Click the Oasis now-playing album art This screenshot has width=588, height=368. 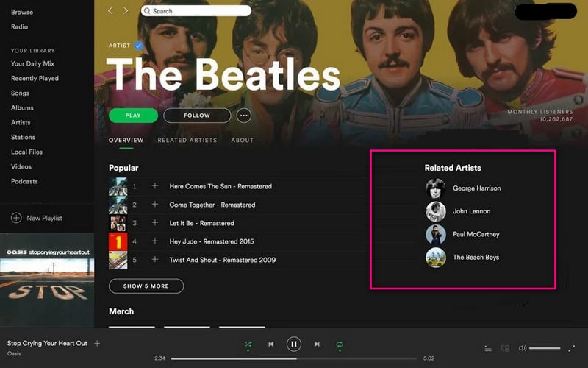point(47,280)
